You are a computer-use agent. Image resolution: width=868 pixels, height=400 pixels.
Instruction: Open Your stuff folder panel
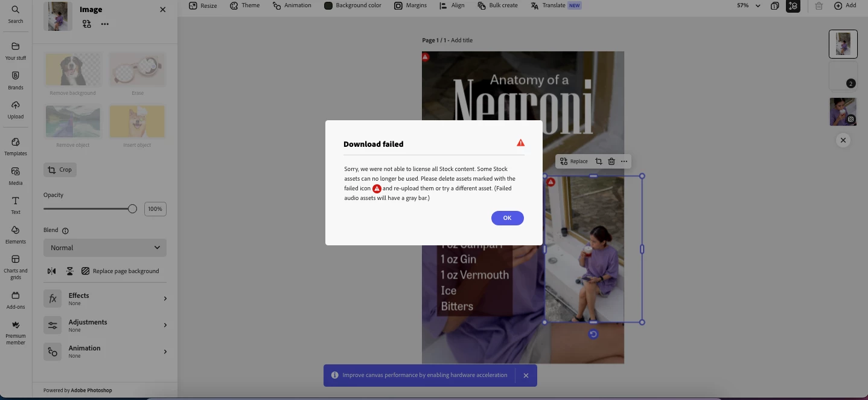pyautogui.click(x=16, y=51)
